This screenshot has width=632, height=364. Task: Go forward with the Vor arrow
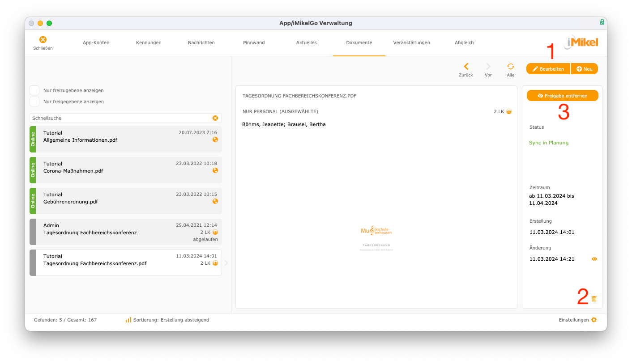pos(488,67)
